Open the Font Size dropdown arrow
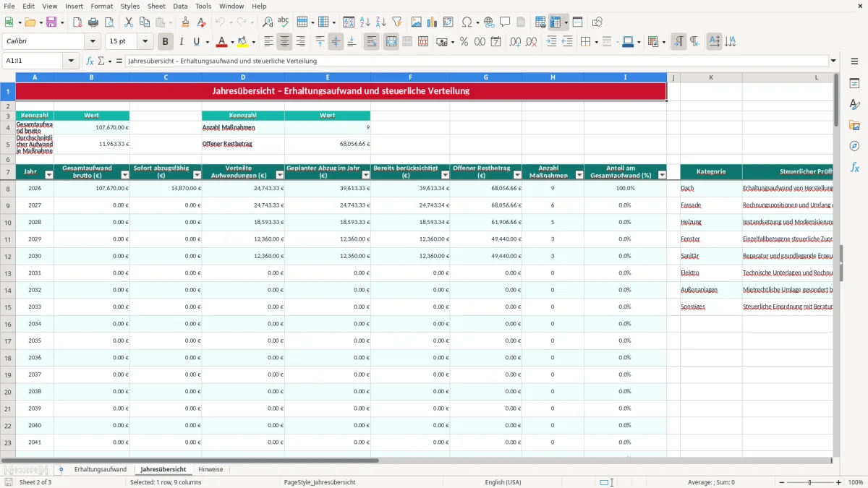Image resolution: width=868 pixels, height=488 pixels. pos(145,41)
